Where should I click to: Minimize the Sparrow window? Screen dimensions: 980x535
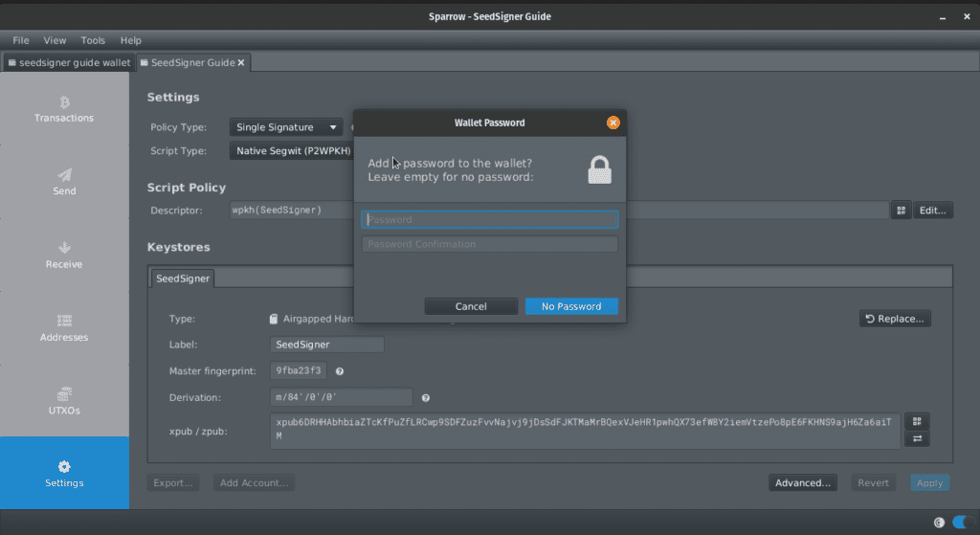point(943,17)
